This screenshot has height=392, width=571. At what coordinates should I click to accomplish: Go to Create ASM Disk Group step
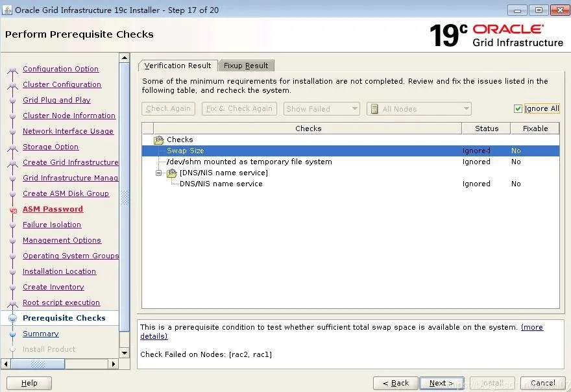[x=66, y=193]
